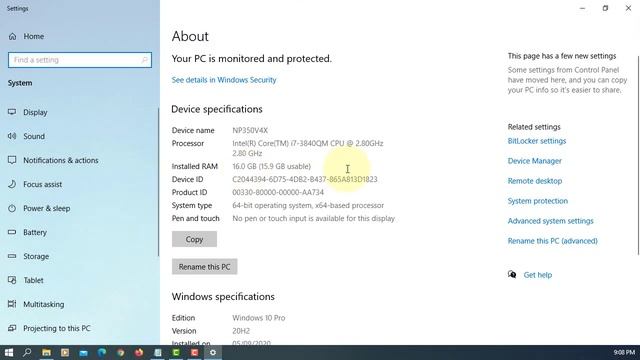Screen dimensions: 640x360
Task: Click the Windows specifications heading
Action: click(223, 297)
